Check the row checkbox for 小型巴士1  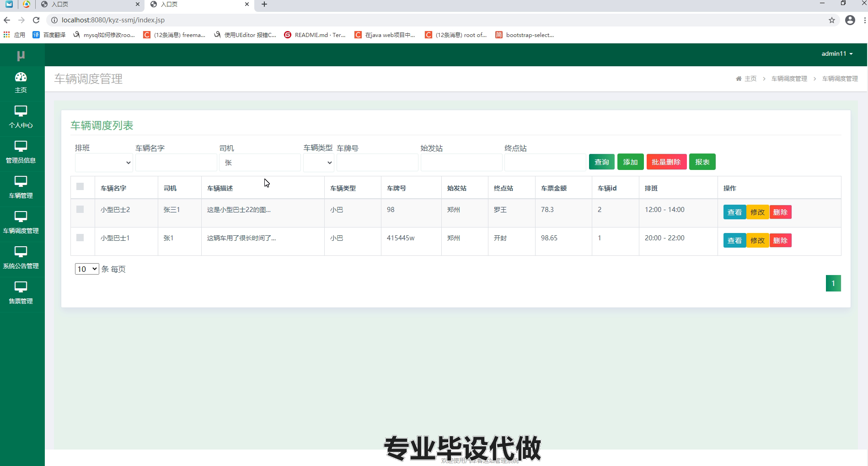click(80, 238)
